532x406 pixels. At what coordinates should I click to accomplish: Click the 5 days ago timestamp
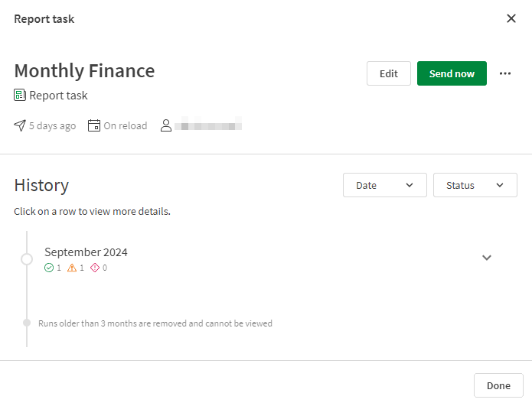tap(52, 125)
